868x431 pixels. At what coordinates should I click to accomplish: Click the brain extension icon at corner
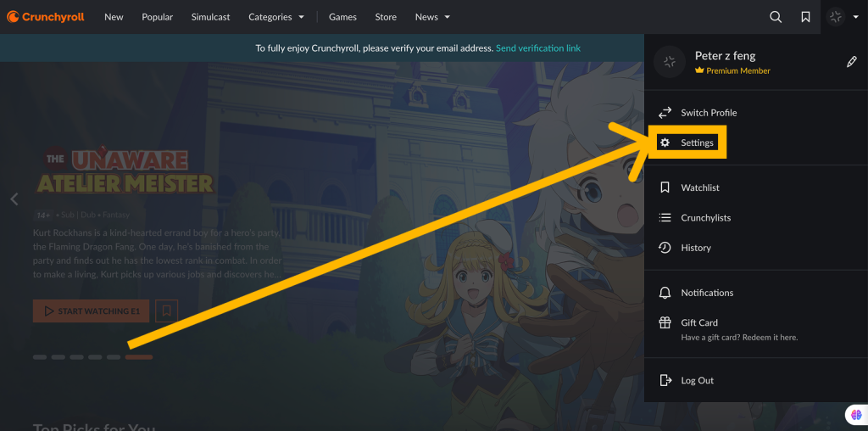pos(856,414)
